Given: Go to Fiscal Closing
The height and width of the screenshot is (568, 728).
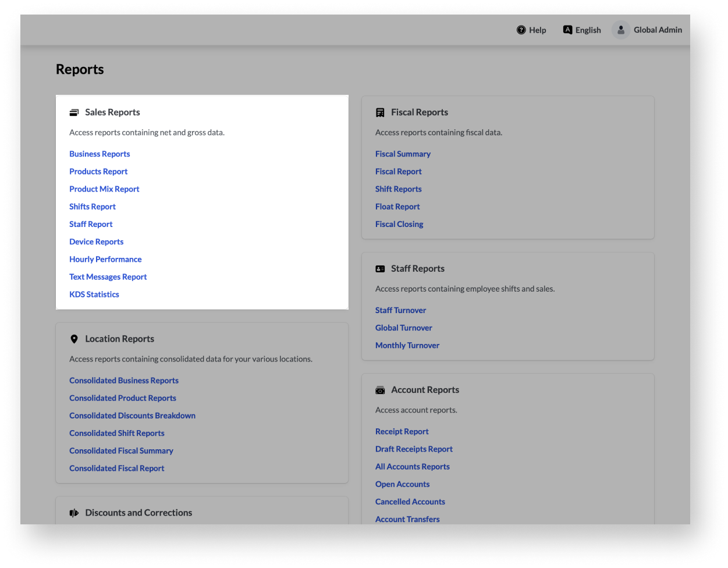Looking at the screenshot, I should 399,224.
